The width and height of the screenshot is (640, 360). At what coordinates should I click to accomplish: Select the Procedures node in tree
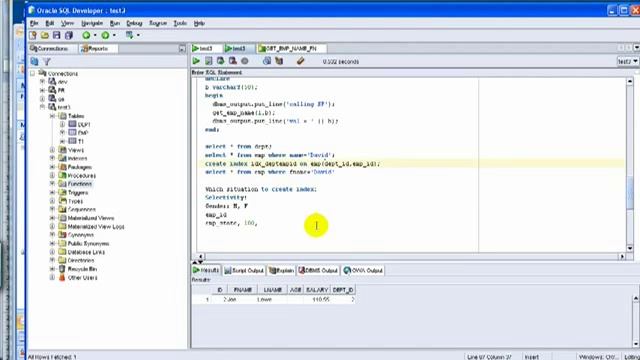(82, 176)
